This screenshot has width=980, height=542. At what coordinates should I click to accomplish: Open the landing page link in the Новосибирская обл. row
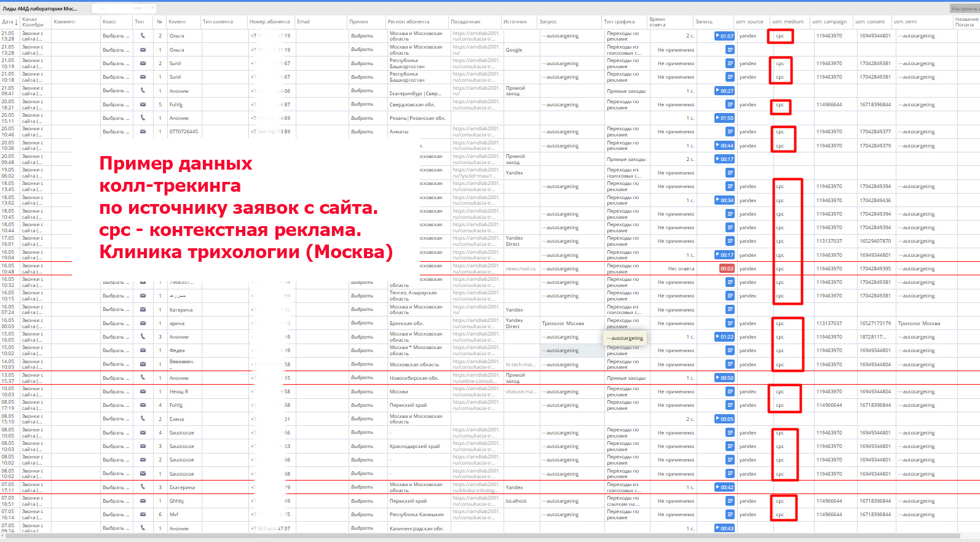coord(476,378)
